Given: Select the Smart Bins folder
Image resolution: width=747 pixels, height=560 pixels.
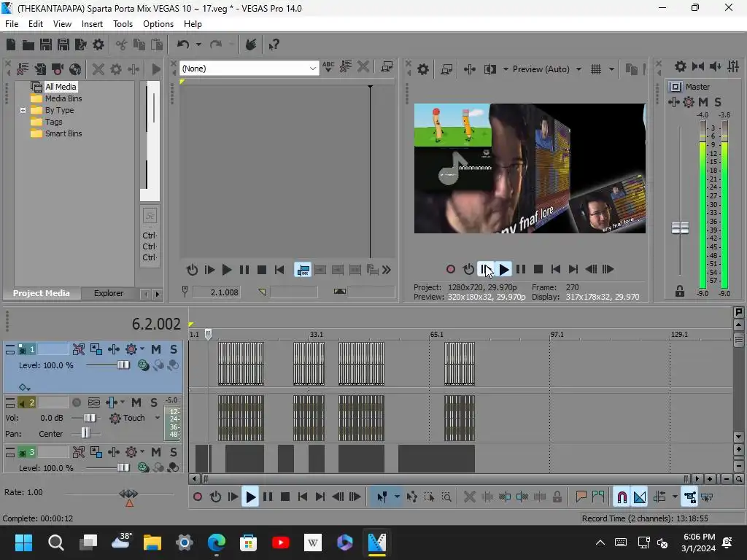Looking at the screenshot, I should coord(63,134).
